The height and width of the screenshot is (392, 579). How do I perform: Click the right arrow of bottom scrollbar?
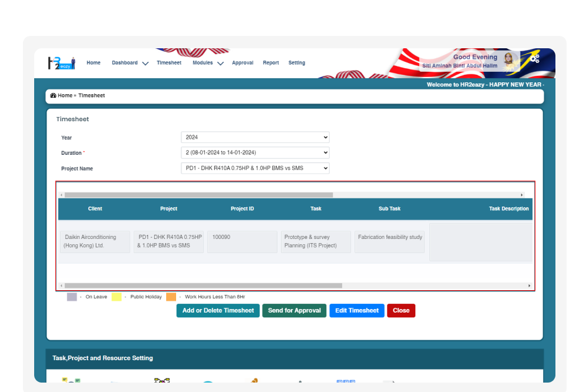[529, 286]
